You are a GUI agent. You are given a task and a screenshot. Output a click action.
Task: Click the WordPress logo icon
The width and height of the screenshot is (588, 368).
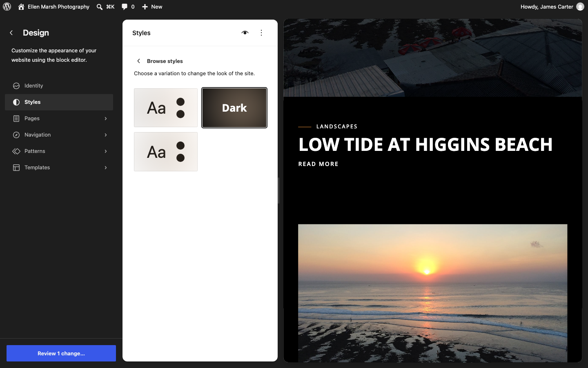(7, 7)
